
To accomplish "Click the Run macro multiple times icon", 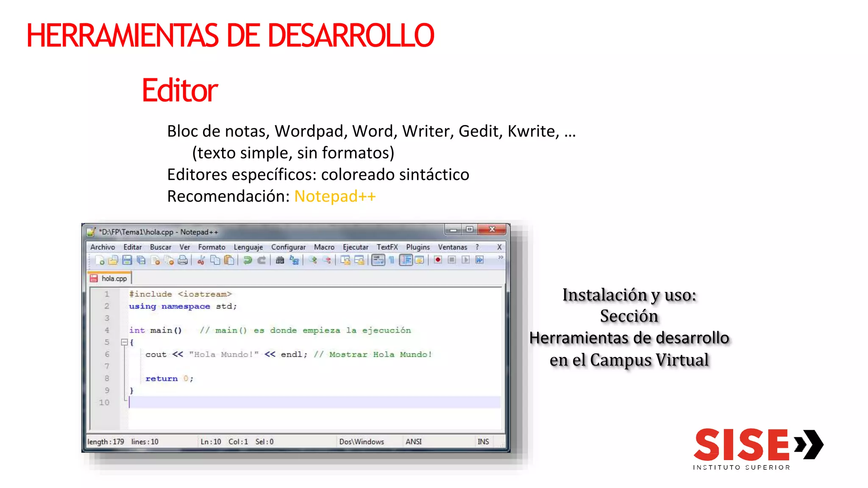I will click(479, 260).
